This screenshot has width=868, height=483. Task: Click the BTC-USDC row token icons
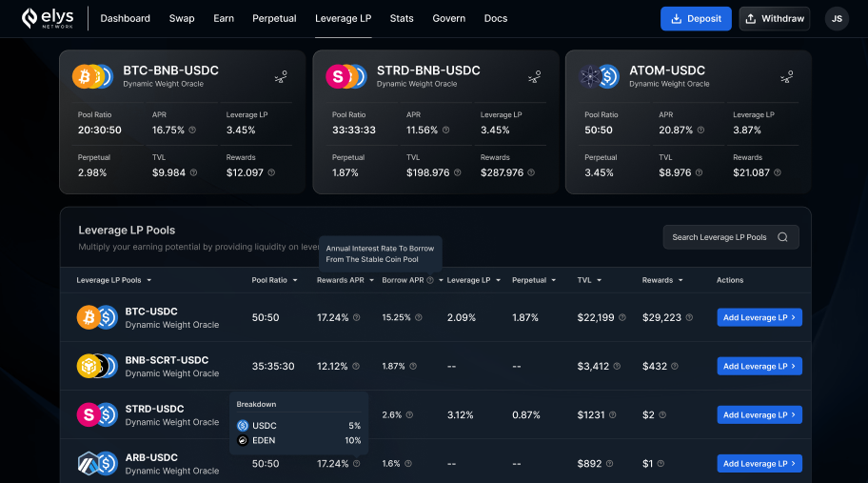coord(97,317)
